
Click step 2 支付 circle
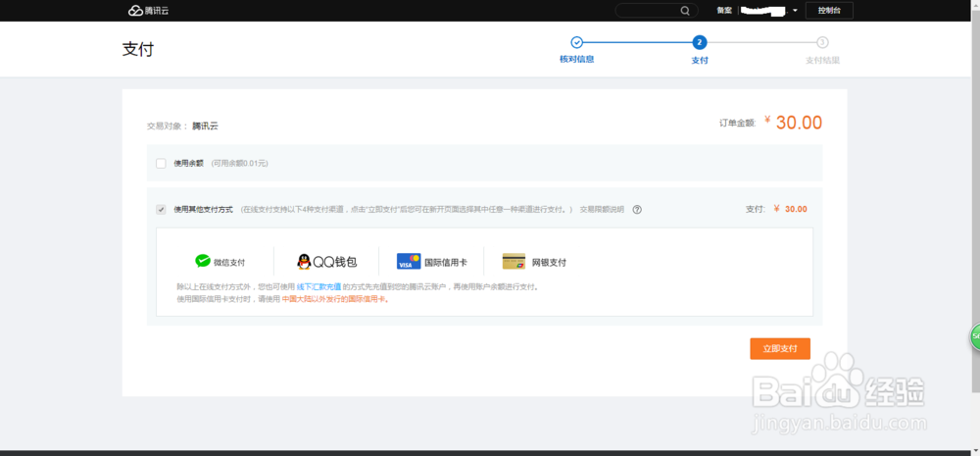pos(700,42)
